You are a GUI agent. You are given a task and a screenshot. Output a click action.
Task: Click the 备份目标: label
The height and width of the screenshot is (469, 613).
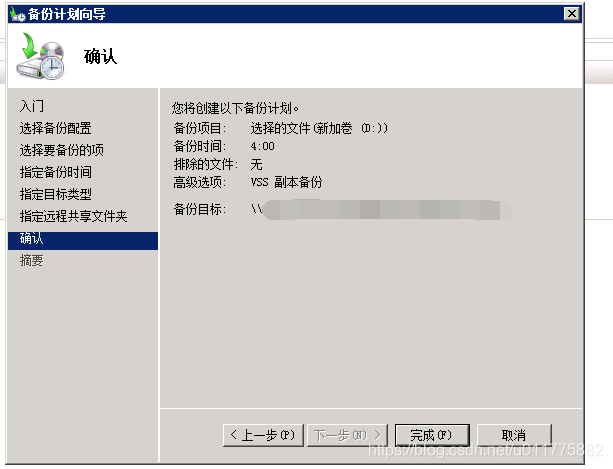click(x=199, y=209)
